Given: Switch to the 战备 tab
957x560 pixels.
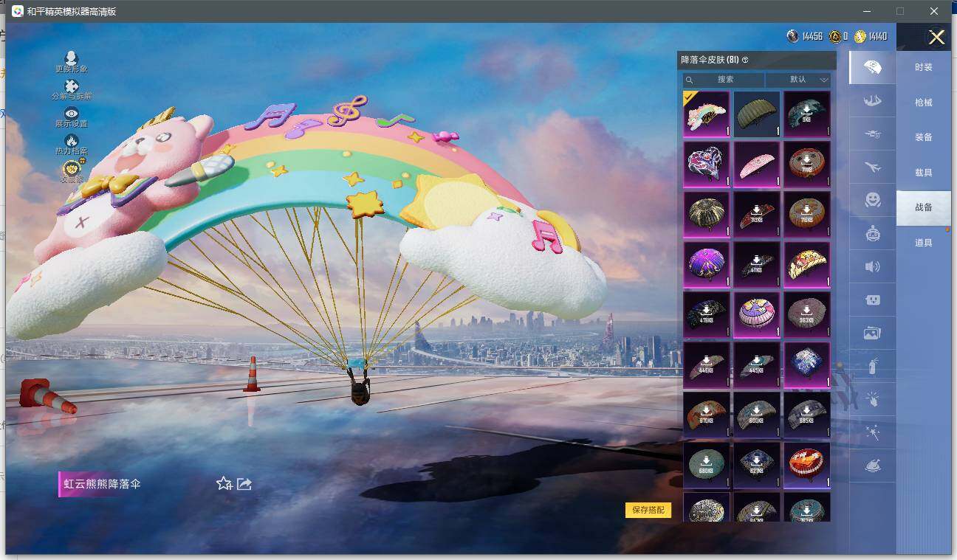Looking at the screenshot, I should [x=923, y=207].
